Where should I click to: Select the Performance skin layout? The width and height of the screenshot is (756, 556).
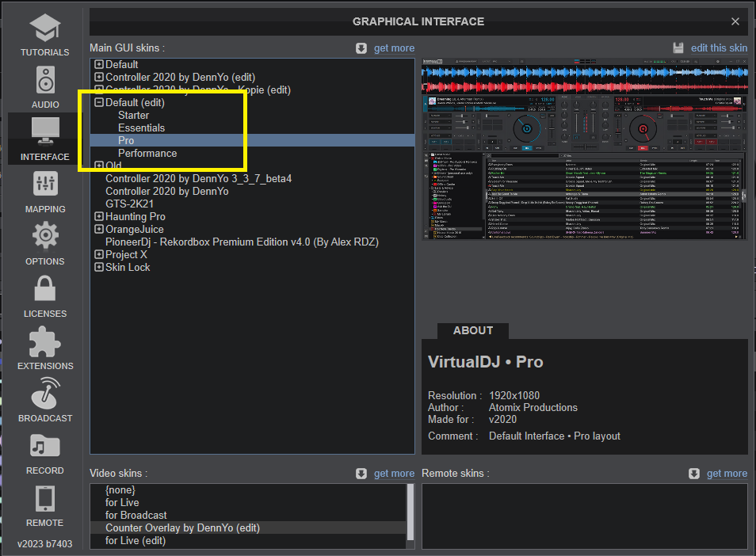point(147,153)
